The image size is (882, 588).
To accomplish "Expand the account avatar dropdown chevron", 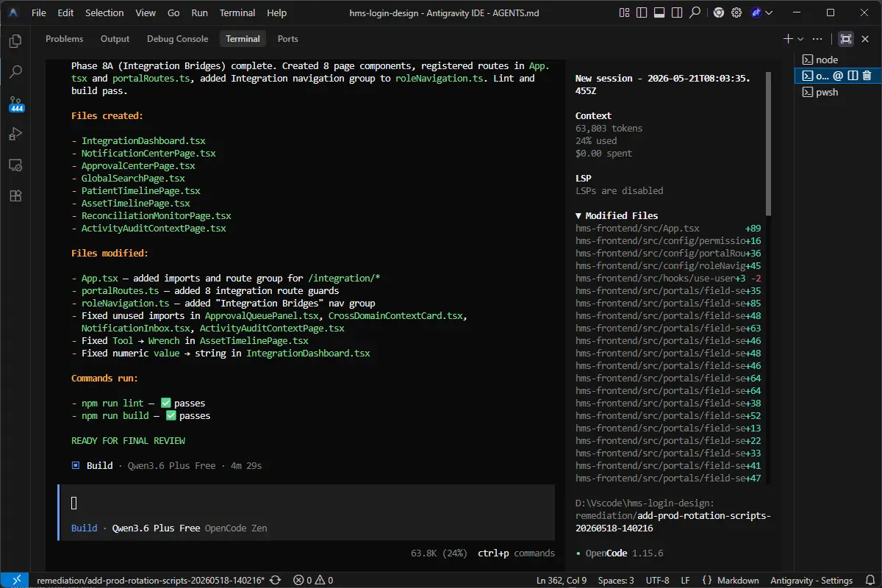I will pyautogui.click(x=769, y=12).
